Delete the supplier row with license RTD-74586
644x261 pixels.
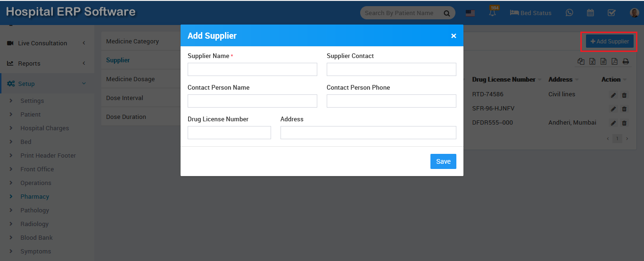click(x=624, y=95)
